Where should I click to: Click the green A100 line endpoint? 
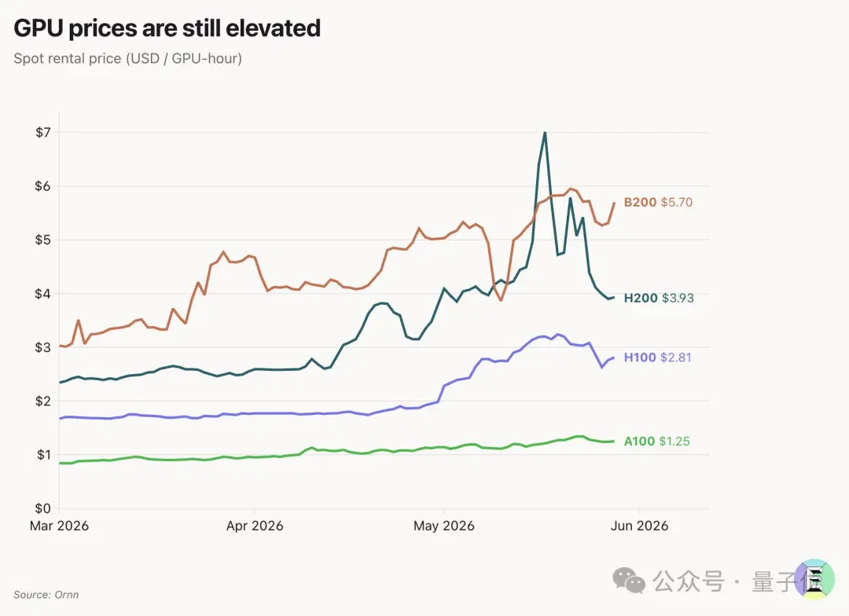pyautogui.click(x=613, y=441)
